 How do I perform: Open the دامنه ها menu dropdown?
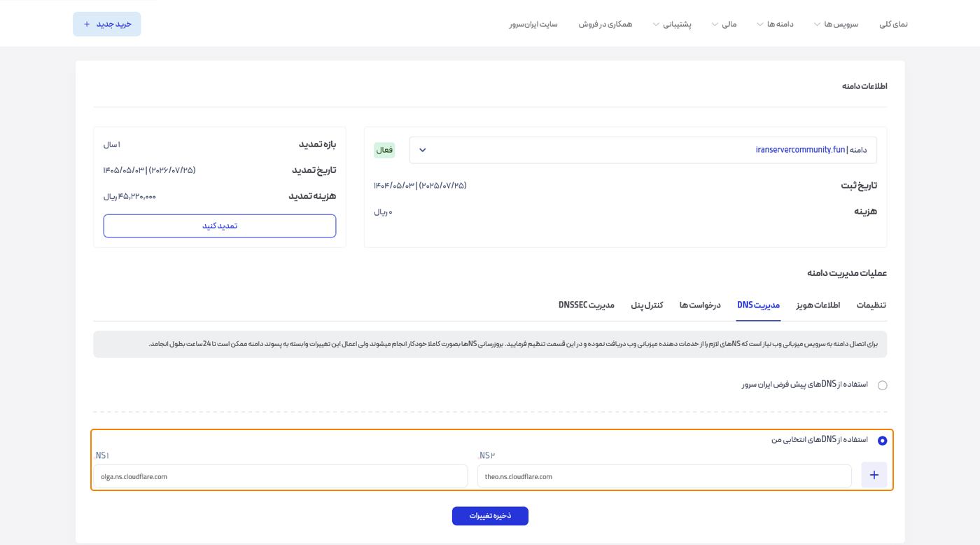pos(775,24)
